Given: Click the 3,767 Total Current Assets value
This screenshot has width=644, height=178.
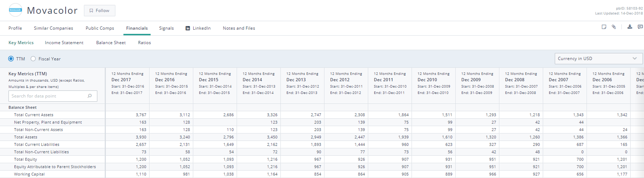Looking at the screenshot, I should tap(141, 115).
